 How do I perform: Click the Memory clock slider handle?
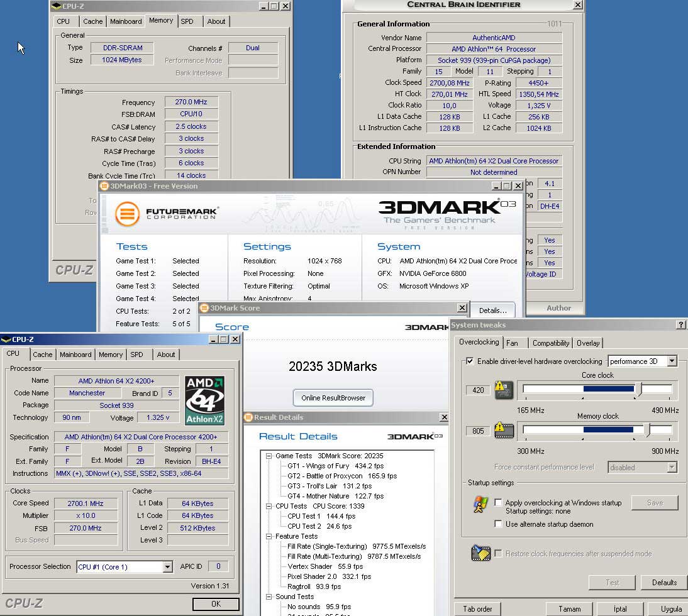click(648, 430)
